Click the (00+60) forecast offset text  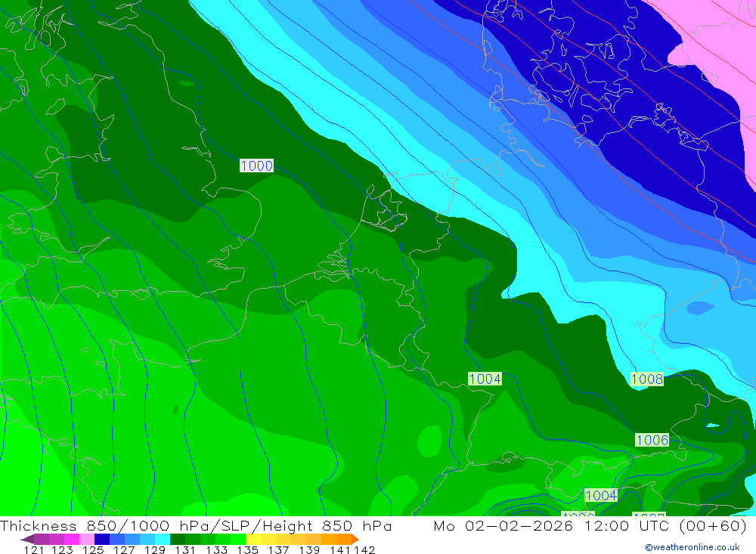[x=713, y=525]
